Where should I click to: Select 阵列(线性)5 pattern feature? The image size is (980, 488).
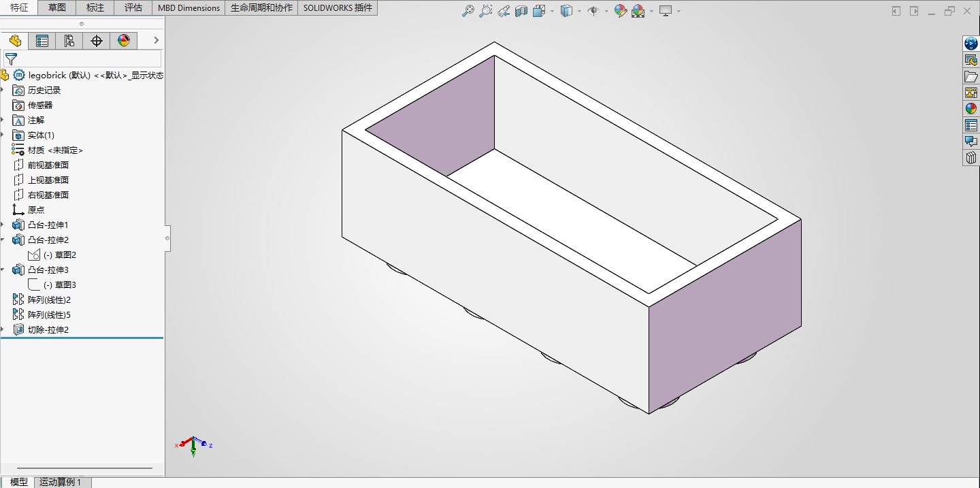[x=42, y=315]
